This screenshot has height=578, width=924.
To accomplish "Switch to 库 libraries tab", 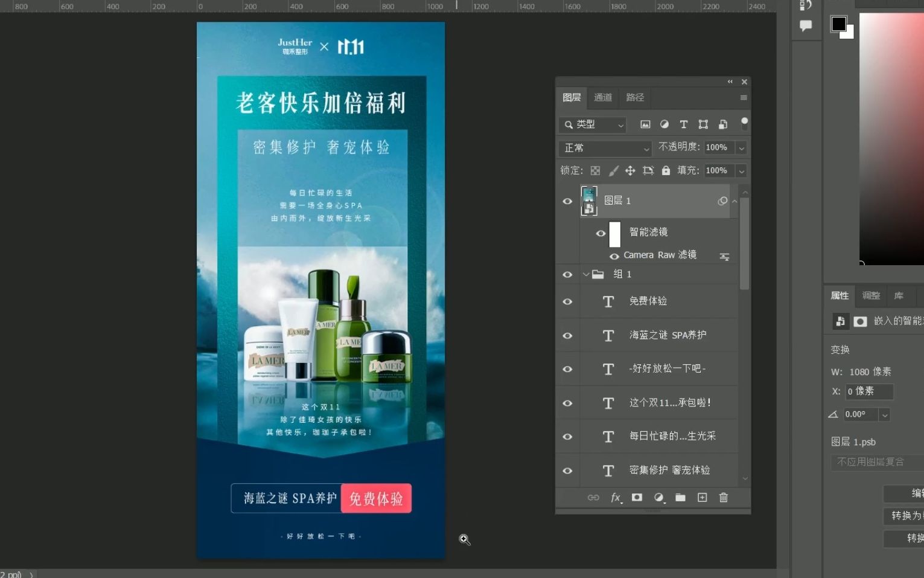I will pyautogui.click(x=899, y=296).
